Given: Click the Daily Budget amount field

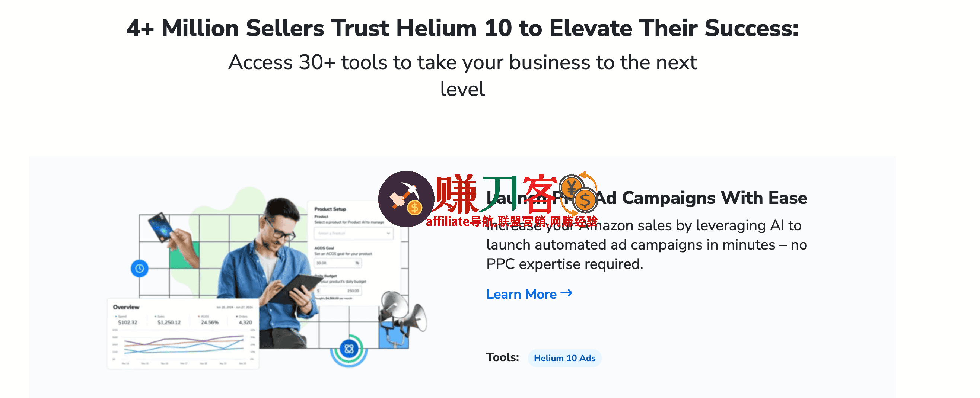Looking at the screenshot, I should pos(338,291).
